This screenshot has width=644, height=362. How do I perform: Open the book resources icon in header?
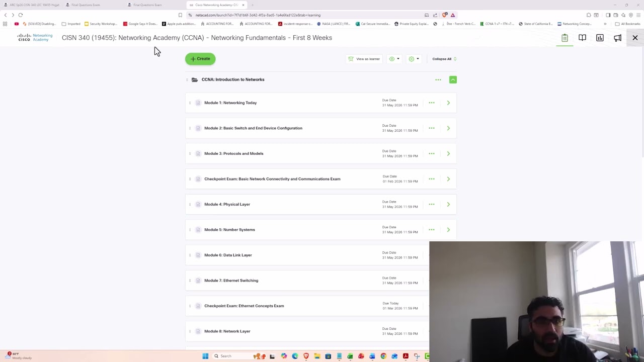(582, 38)
